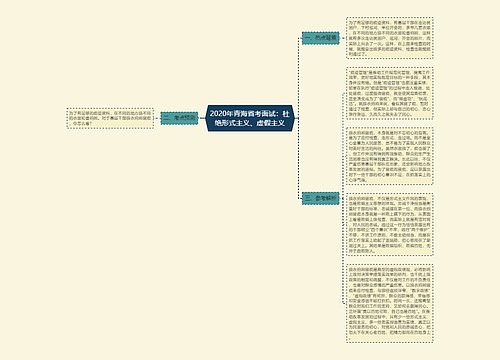Click the dotted trunk line joining 热点背景 and 参考解析

(x=298, y=118)
